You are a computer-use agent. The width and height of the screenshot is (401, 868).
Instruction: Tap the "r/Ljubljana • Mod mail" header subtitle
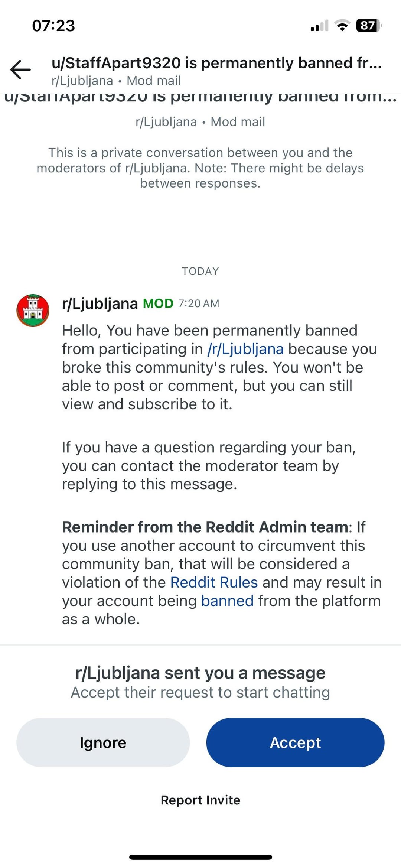(116, 81)
